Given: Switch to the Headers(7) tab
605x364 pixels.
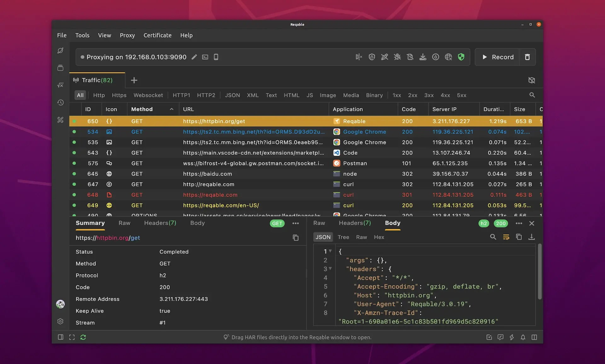Looking at the screenshot, I should [160, 223].
